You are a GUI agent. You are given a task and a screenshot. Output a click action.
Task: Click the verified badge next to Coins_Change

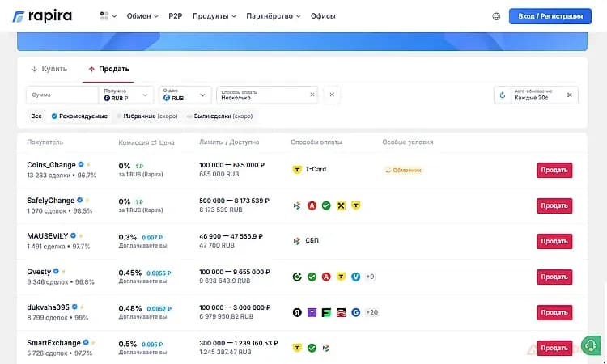(81, 164)
